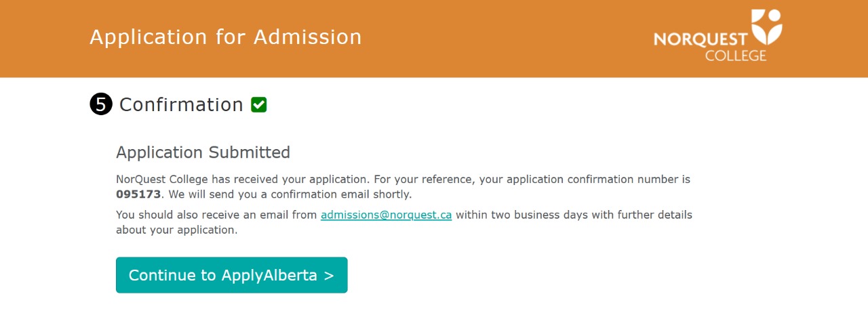Open the admissions@norquest.ca email link
868x311 pixels.
(386, 215)
